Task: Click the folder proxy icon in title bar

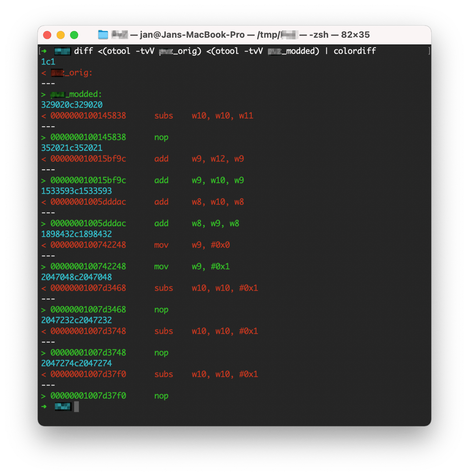Action: [x=103, y=35]
